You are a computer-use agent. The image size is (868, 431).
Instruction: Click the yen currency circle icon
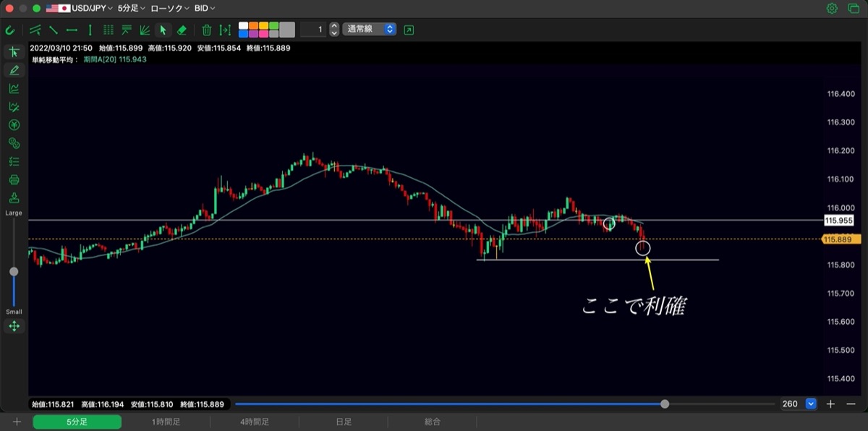[14, 125]
